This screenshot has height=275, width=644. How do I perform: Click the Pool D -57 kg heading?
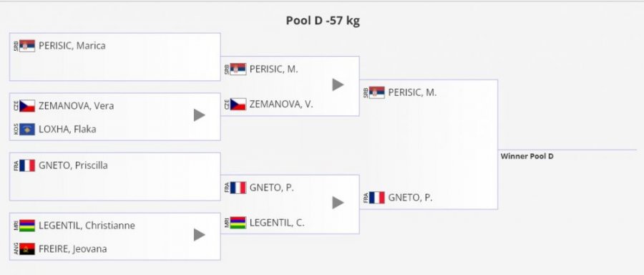323,21
